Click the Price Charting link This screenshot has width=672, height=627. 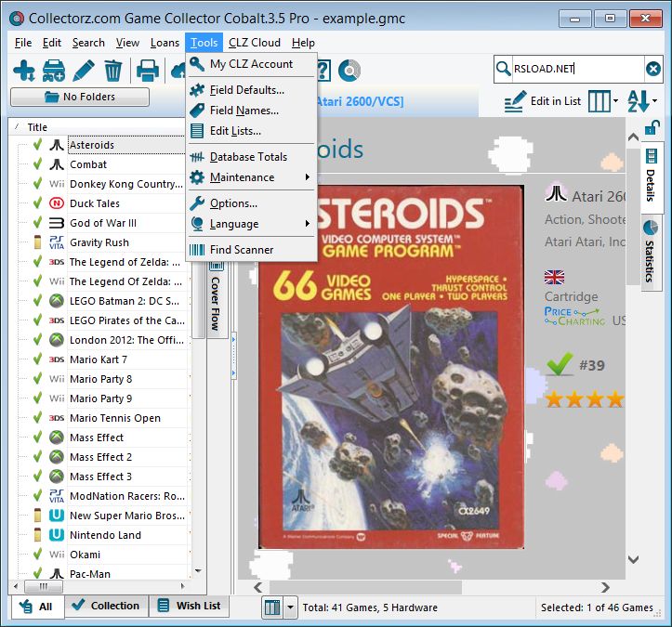[574, 317]
